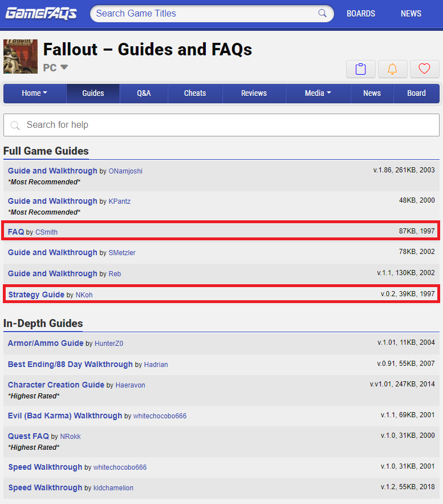
Task: Open Evil (Bad Karma) Walkthrough
Action: (65, 416)
